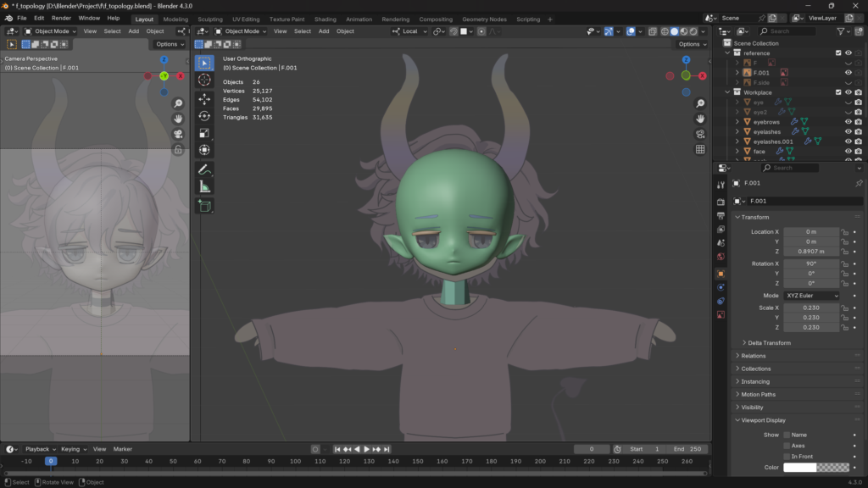Expand the Delta Transform section

pyautogui.click(x=768, y=343)
